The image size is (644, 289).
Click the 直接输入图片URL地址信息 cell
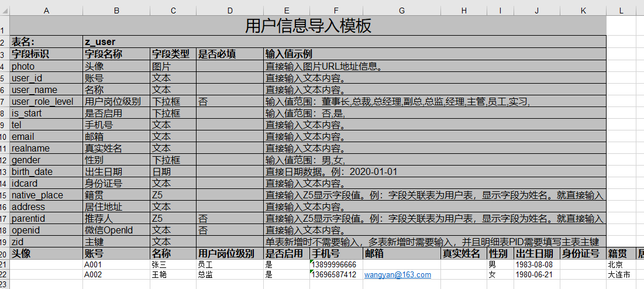pyautogui.click(x=435, y=67)
